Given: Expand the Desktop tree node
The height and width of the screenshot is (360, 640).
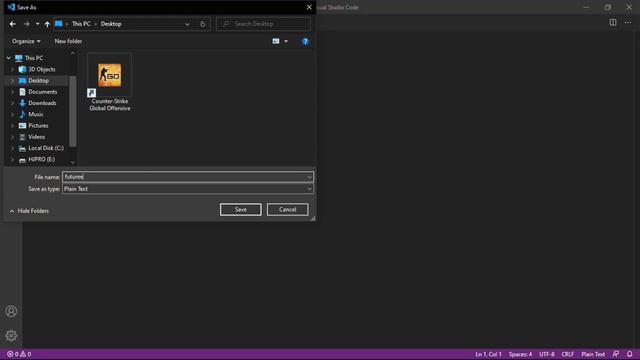Looking at the screenshot, I should click(x=12, y=81).
